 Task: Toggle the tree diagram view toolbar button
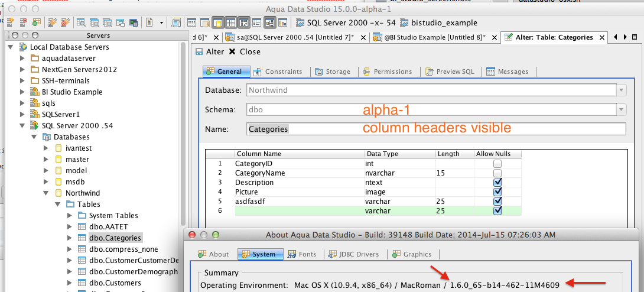pos(270,23)
